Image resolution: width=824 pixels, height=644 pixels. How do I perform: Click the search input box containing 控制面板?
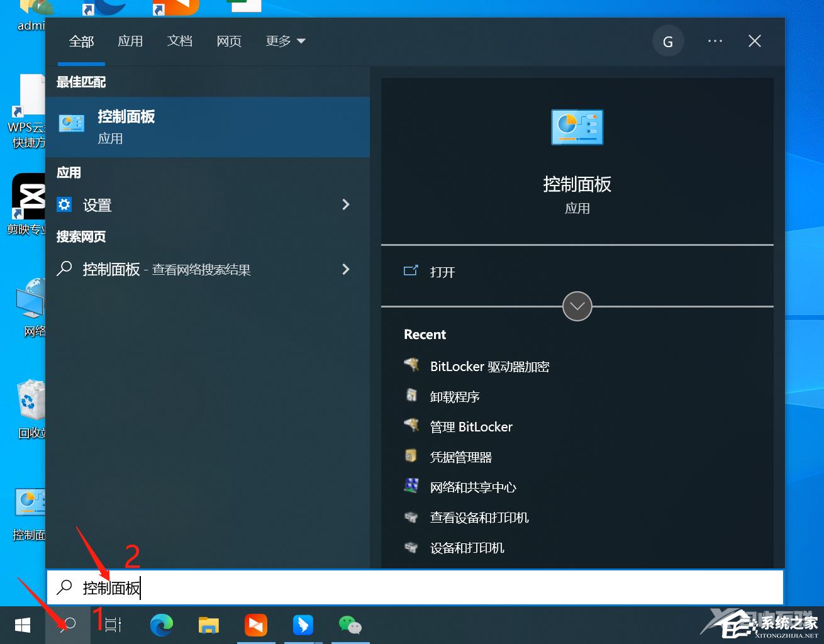point(415,587)
